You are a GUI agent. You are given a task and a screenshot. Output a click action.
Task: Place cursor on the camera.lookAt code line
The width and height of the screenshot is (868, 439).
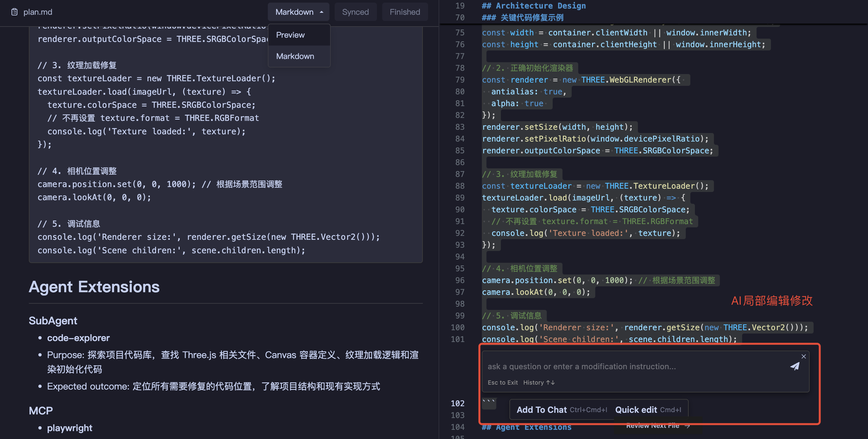coord(536,292)
